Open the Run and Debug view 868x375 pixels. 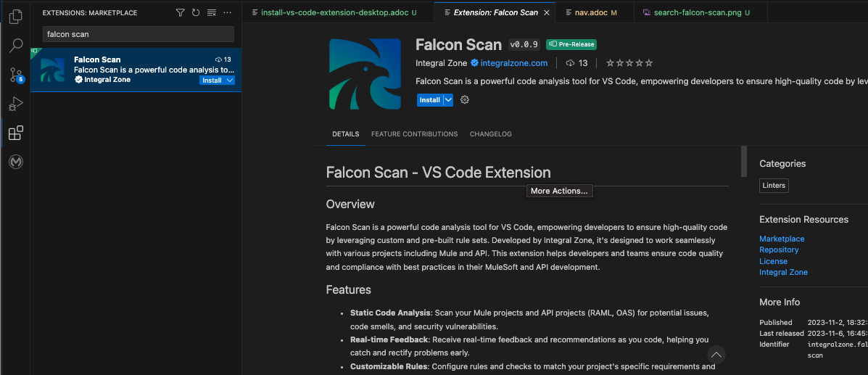click(x=16, y=104)
